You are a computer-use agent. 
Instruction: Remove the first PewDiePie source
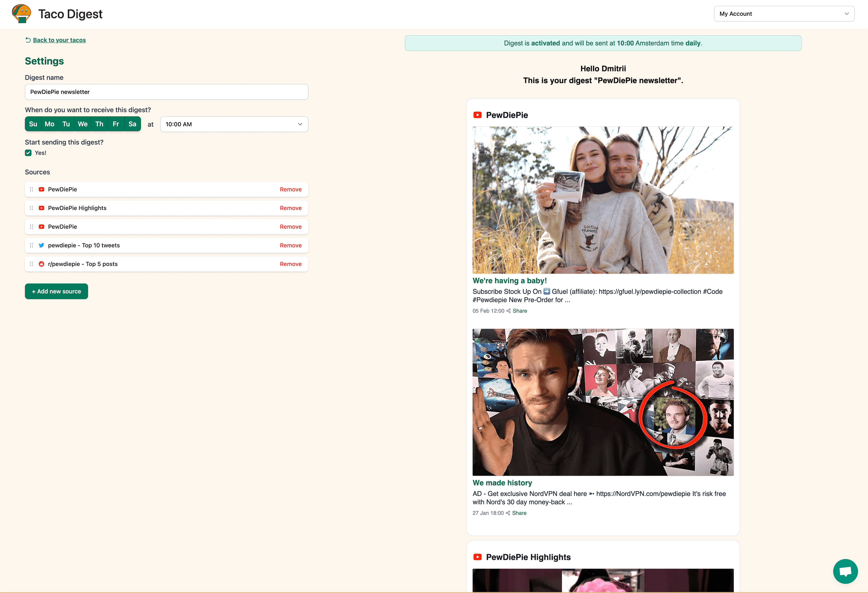click(x=291, y=189)
